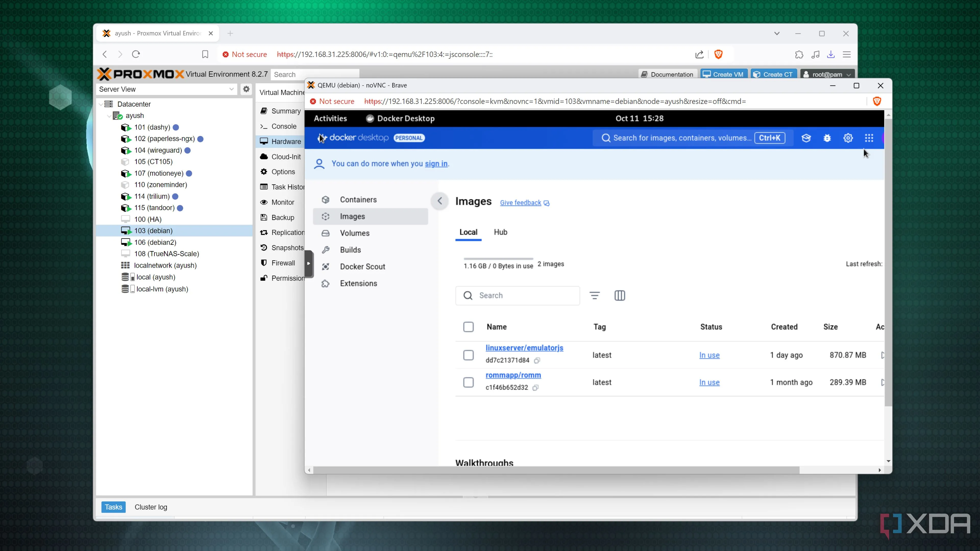Click the noVNC vertical scrollbar

[888, 262]
